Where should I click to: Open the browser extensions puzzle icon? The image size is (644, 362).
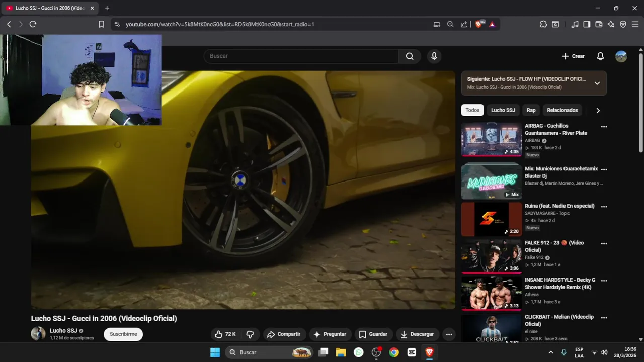pyautogui.click(x=543, y=24)
